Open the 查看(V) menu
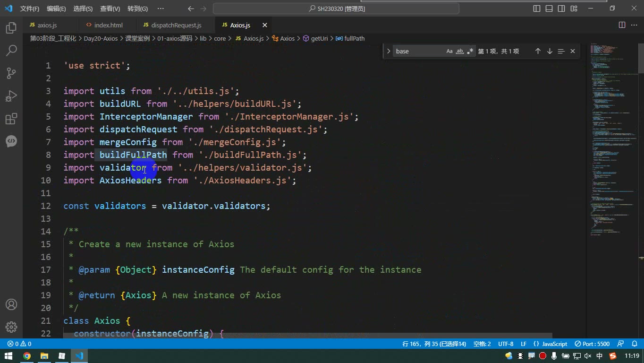This screenshot has width=644, height=363. click(x=110, y=9)
